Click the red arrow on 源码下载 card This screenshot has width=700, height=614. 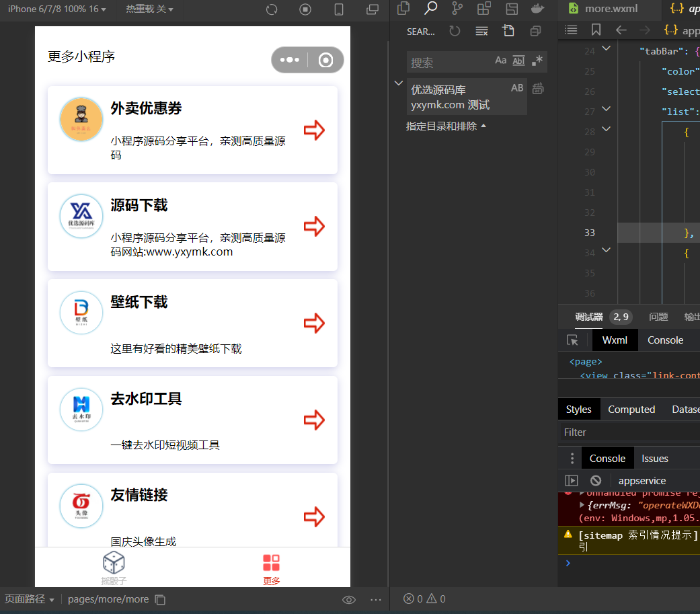click(314, 227)
